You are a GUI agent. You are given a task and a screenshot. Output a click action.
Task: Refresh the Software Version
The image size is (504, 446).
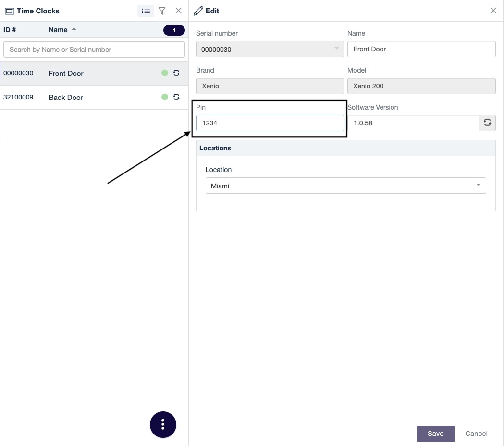click(487, 123)
